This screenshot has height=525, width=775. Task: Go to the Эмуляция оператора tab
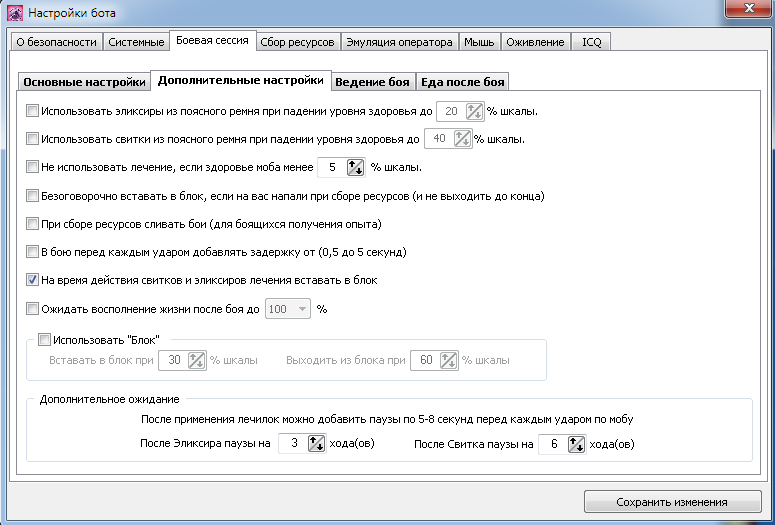399,42
